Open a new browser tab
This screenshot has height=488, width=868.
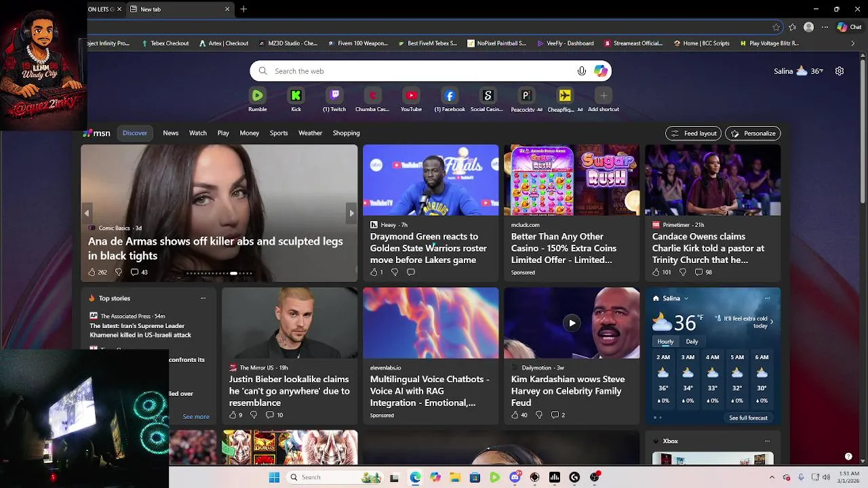[243, 9]
